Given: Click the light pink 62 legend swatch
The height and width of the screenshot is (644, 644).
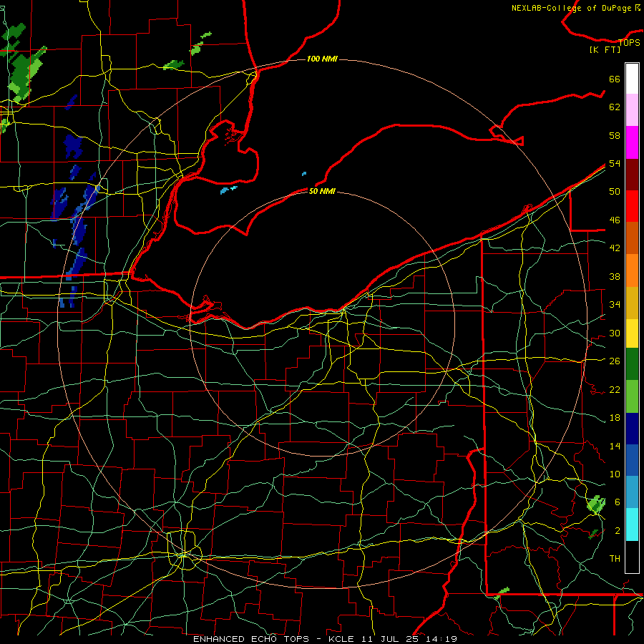Looking at the screenshot, I should (632, 110).
